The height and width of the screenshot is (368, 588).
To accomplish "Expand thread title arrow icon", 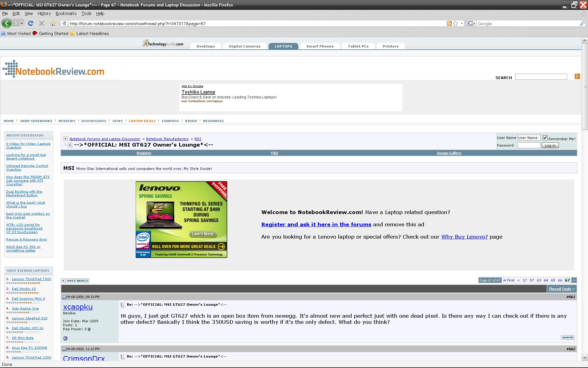I will [70, 145].
